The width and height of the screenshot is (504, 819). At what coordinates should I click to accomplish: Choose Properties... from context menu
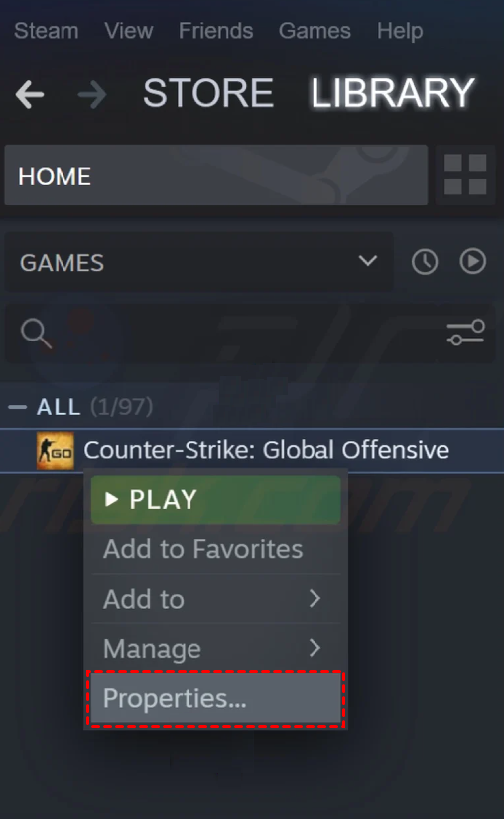216,698
